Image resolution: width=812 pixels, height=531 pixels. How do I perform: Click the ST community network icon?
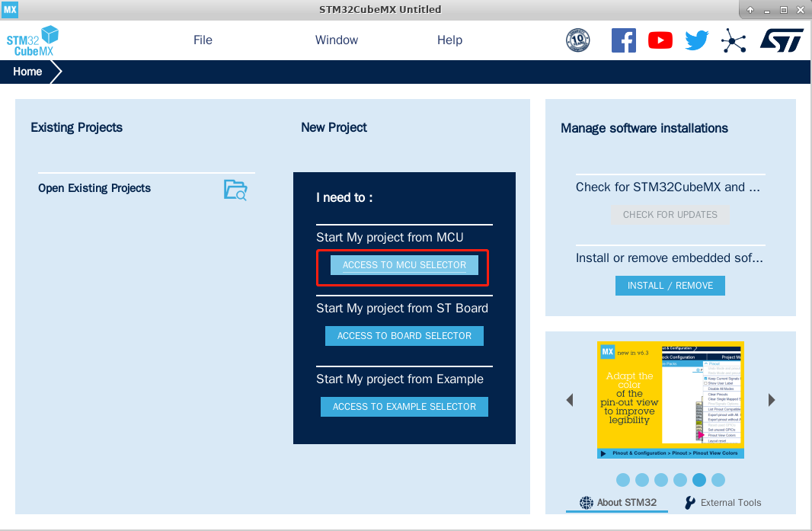pyautogui.click(x=734, y=40)
